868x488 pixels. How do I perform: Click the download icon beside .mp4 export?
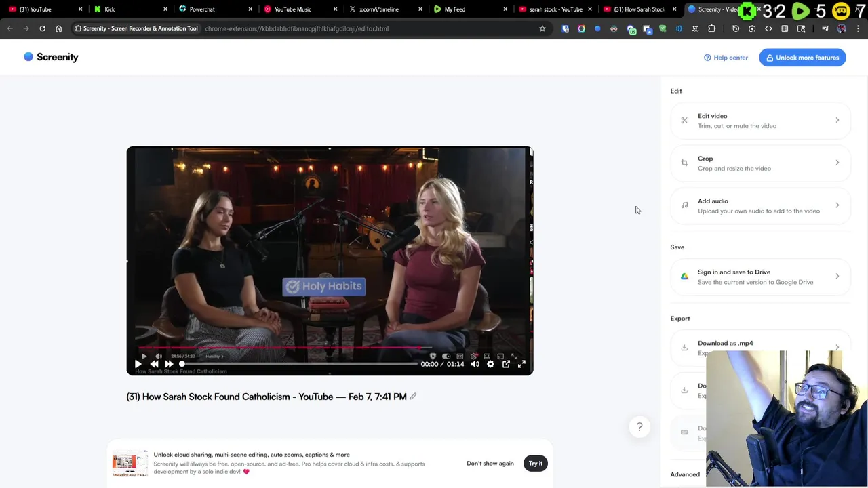point(684,348)
